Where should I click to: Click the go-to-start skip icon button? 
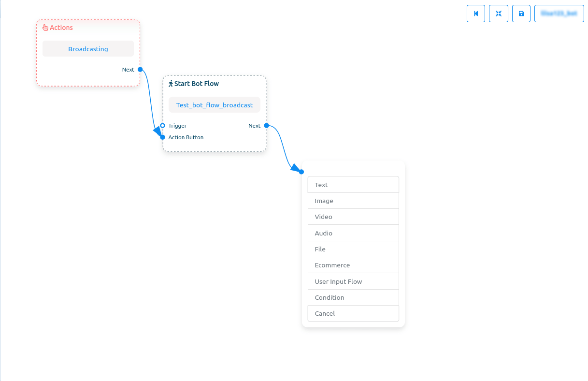[x=476, y=14]
